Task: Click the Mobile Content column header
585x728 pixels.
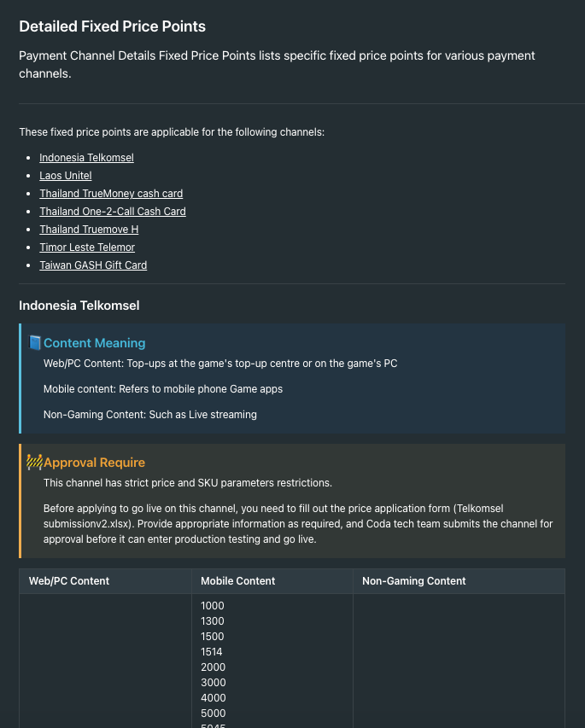Action: coord(238,581)
